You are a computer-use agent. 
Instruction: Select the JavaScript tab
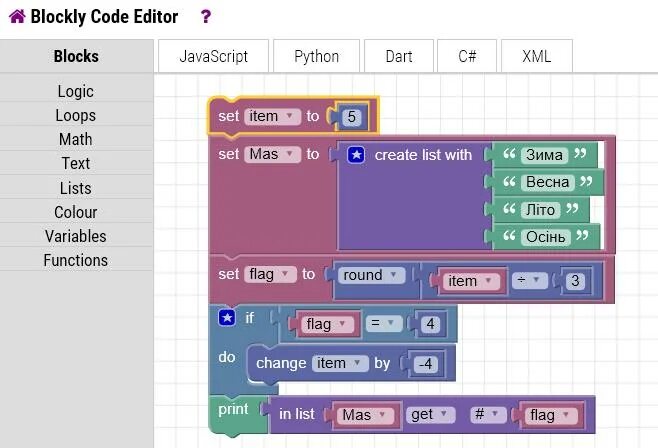pos(212,56)
